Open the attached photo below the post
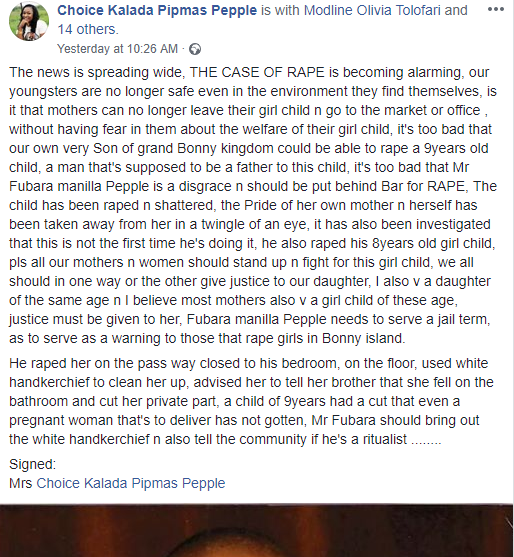Viewport: 514px width, 557px height. point(256,530)
